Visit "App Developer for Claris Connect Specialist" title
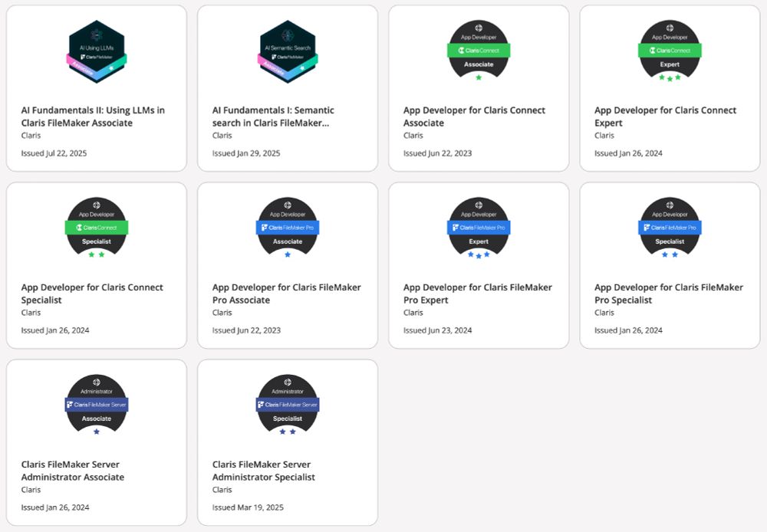The width and height of the screenshot is (767, 532). [x=92, y=294]
